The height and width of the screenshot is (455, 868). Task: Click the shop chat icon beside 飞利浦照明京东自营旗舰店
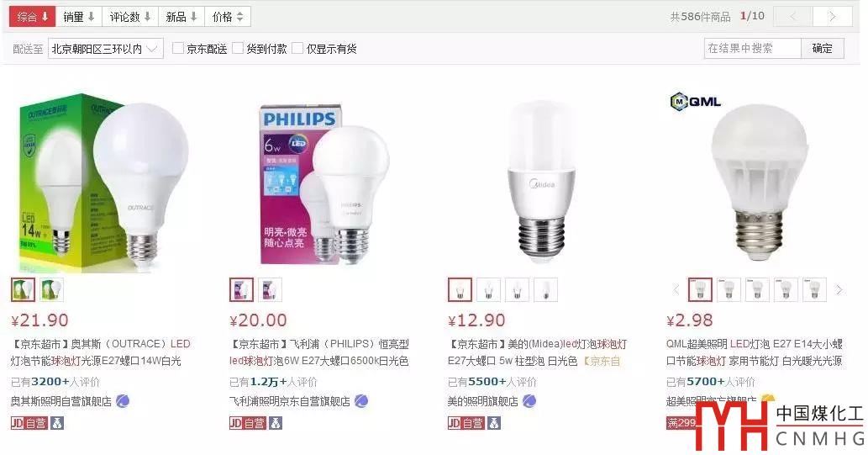361,400
